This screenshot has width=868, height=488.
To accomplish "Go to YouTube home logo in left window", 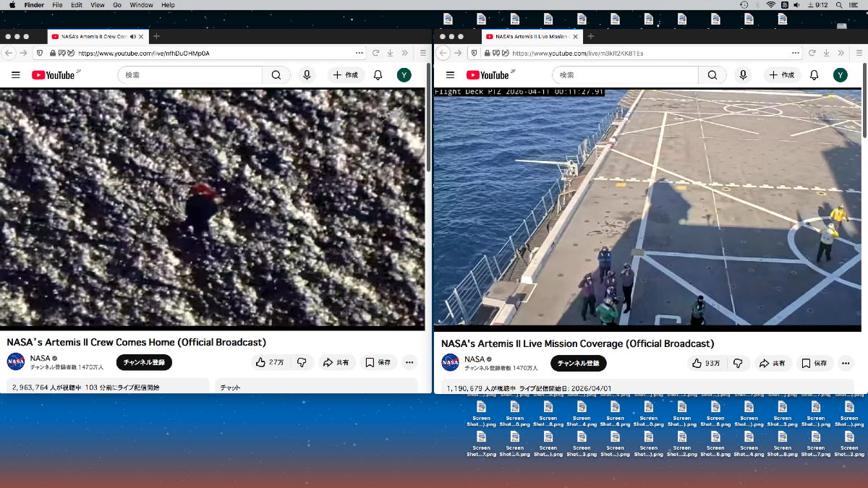I will [56, 75].
